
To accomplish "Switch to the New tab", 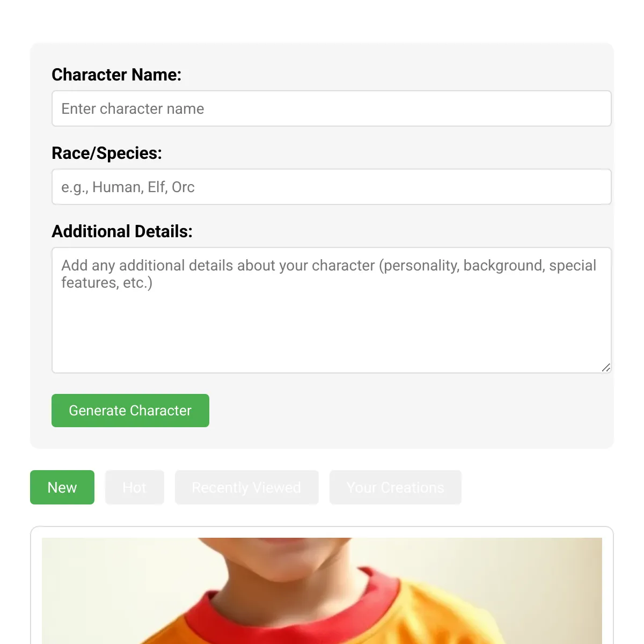I will coord(62,487).
